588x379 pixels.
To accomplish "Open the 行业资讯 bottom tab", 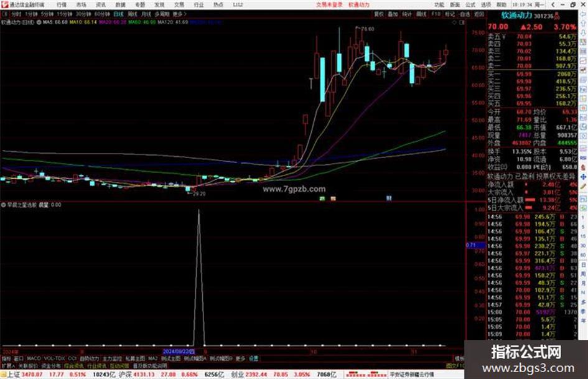I will click(96, 365).
